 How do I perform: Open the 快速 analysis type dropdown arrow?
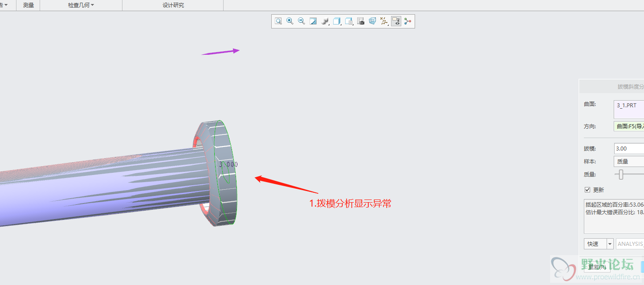tap(610, 244)
